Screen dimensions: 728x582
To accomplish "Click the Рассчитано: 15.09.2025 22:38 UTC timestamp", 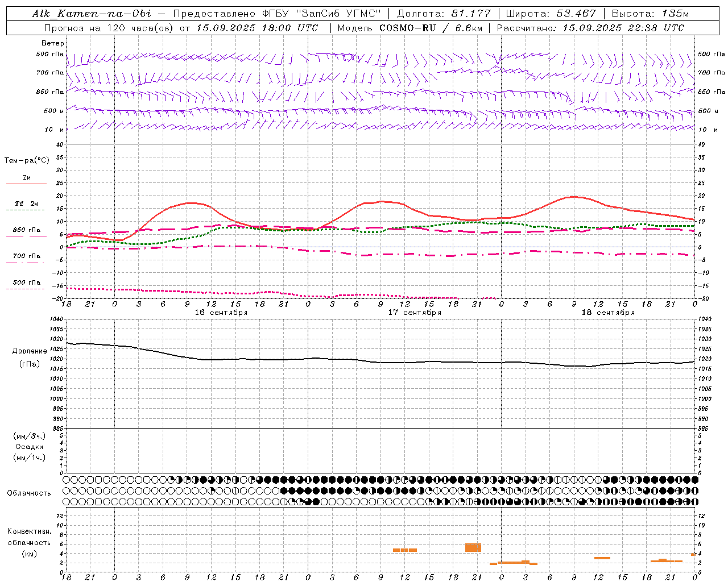I will point(590,28).
